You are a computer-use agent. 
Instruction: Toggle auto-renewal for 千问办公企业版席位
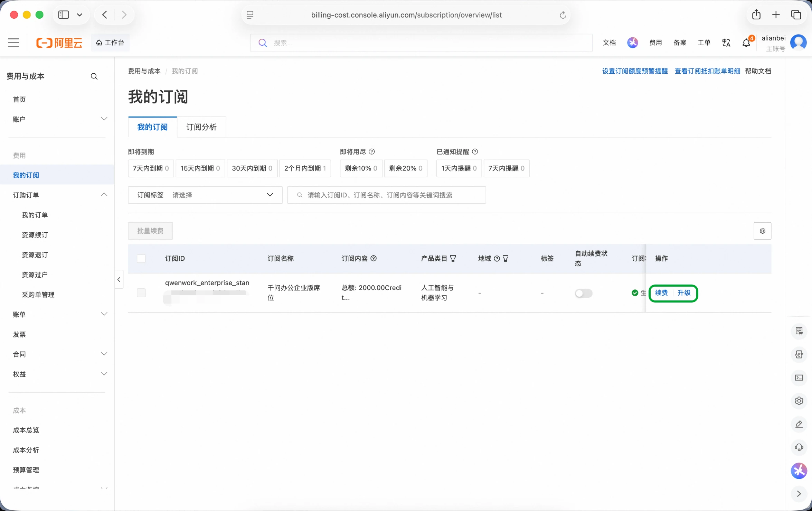[x=583, y=293]
